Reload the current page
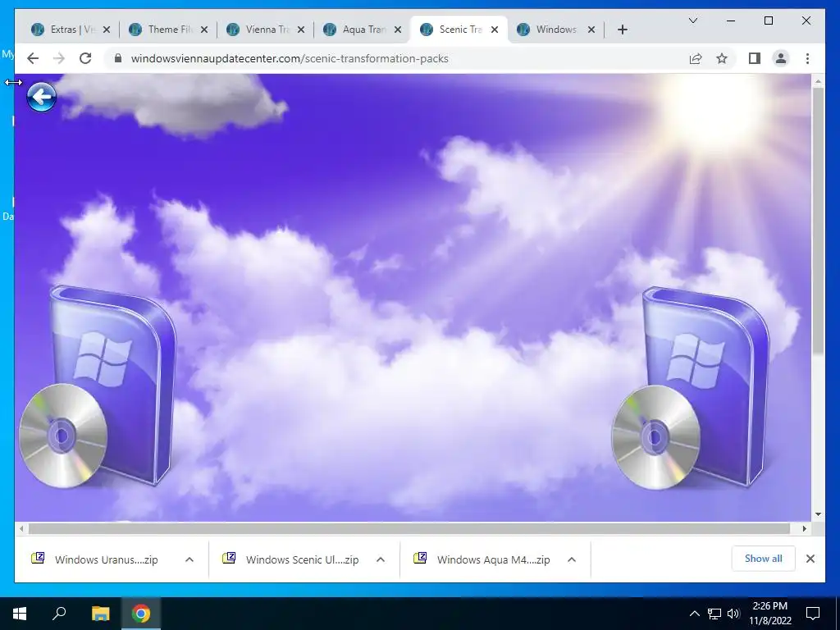This screenshot has height=630, width=840. point(85,58)
